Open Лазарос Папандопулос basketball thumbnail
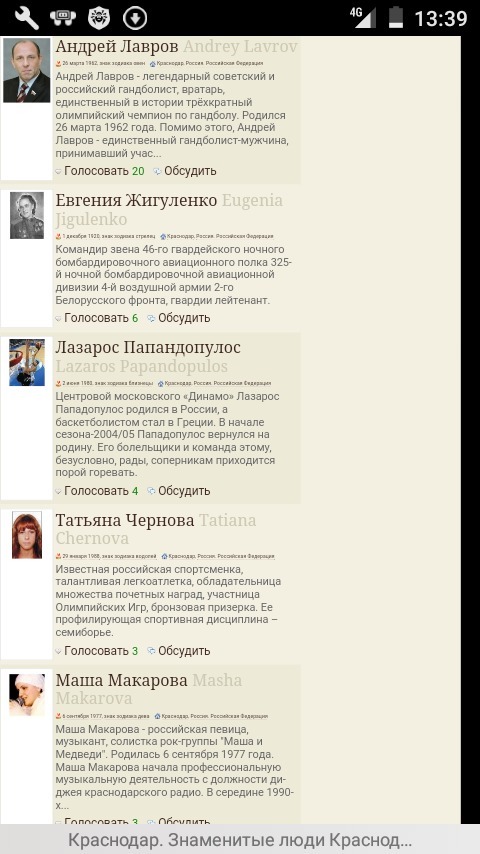 pyautogui.click(x=27, y=363)
